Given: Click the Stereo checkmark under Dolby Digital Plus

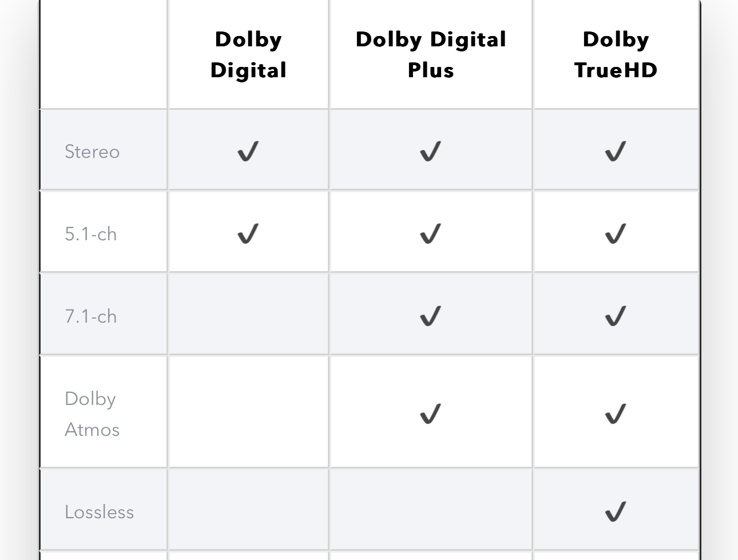Looking at the screenshot, I should coord(431,152).
